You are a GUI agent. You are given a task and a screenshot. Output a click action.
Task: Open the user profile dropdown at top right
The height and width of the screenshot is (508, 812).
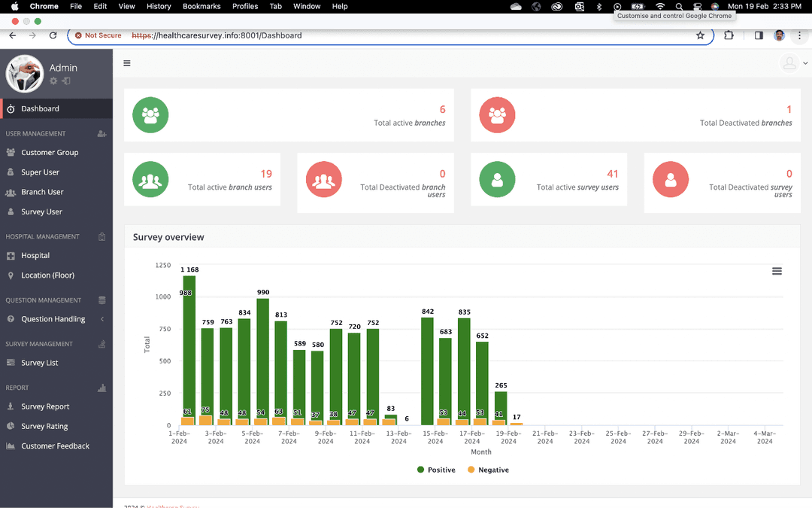point(794,63)
